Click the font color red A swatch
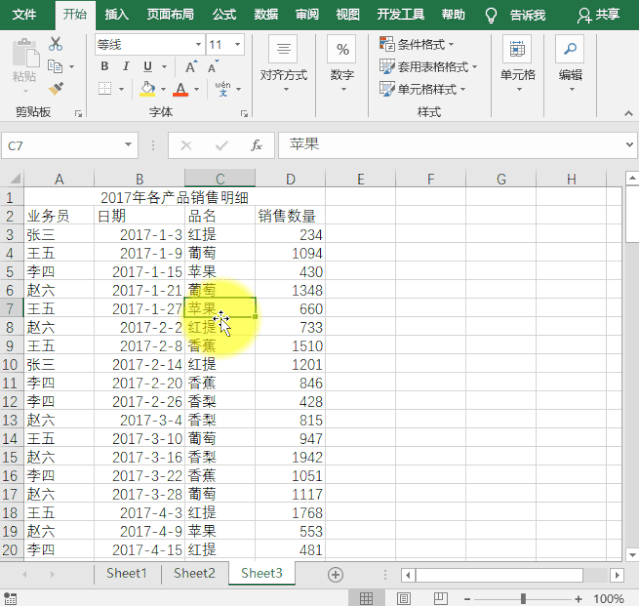 point(181,89)
